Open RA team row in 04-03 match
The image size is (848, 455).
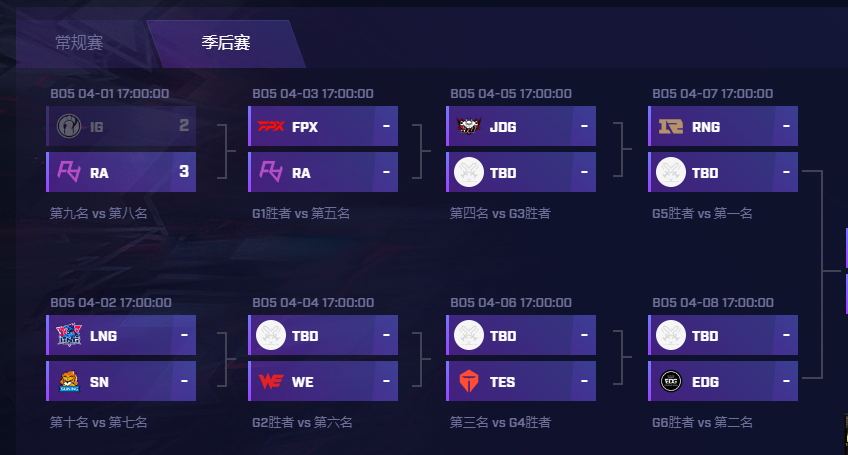point(323,172)
